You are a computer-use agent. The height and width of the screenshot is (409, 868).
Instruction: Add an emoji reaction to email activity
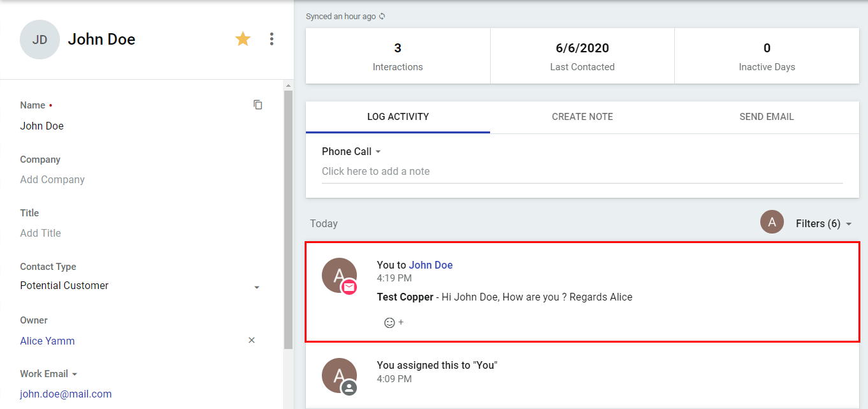pos(393,323)
